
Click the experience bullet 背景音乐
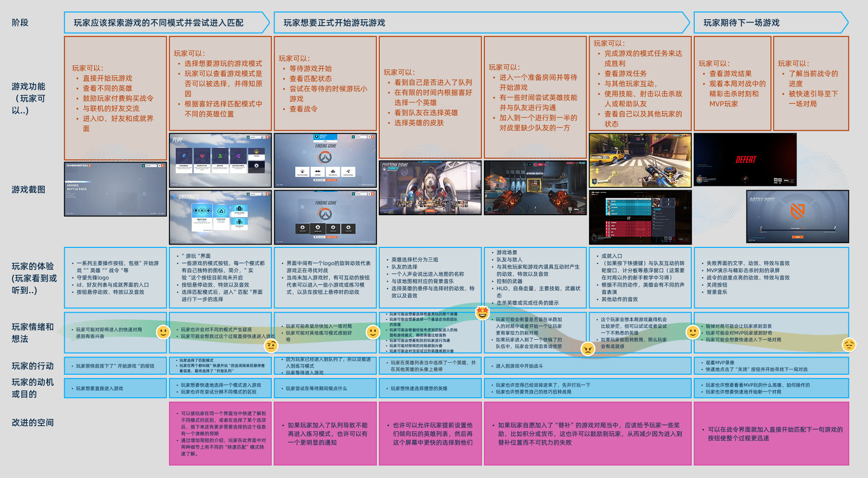point(717,292)
